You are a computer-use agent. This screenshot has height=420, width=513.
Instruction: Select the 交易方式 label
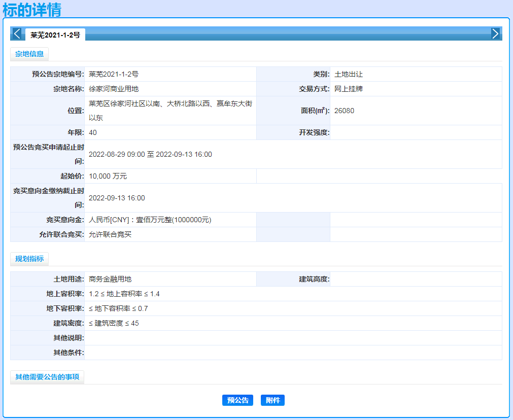pyautogui.click(x=314, y=89)
